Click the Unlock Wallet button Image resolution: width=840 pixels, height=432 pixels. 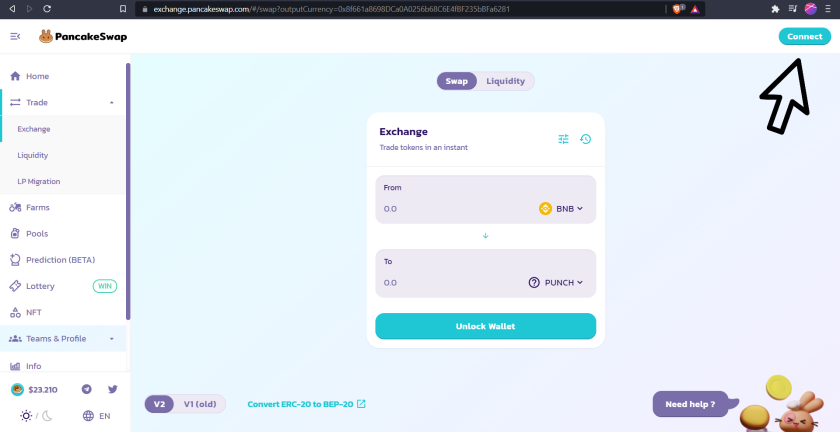coord(485,326)
